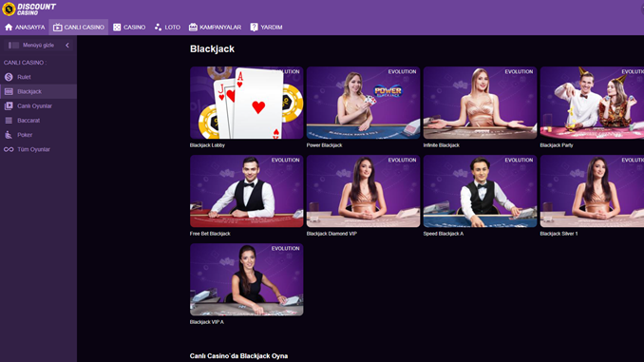The height and width of the screenshot is (362, 644).
Task: Click the "Blackjack VIP A" caption text
Action: [206, 322]
